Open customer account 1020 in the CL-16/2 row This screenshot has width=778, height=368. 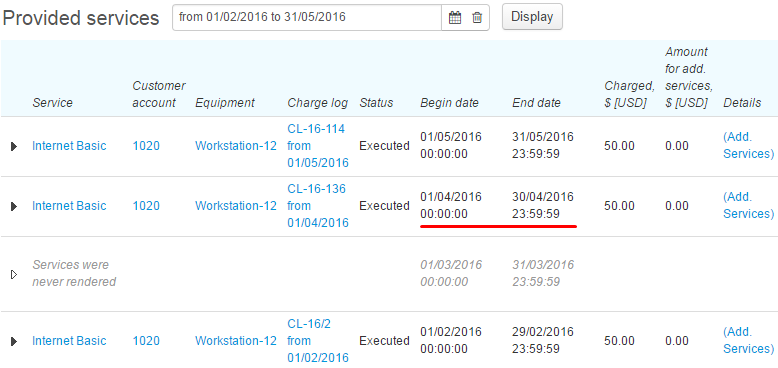coord(146,341)
